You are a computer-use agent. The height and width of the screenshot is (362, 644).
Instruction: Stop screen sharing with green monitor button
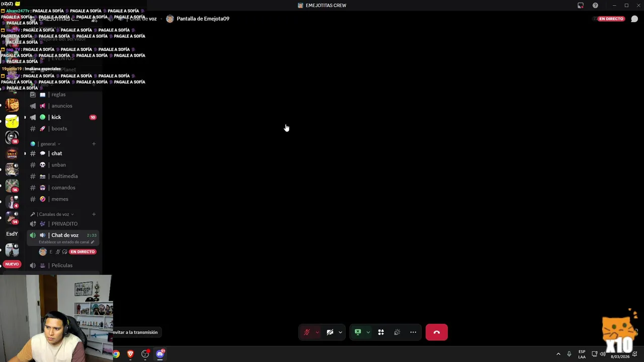pos(358,332)
